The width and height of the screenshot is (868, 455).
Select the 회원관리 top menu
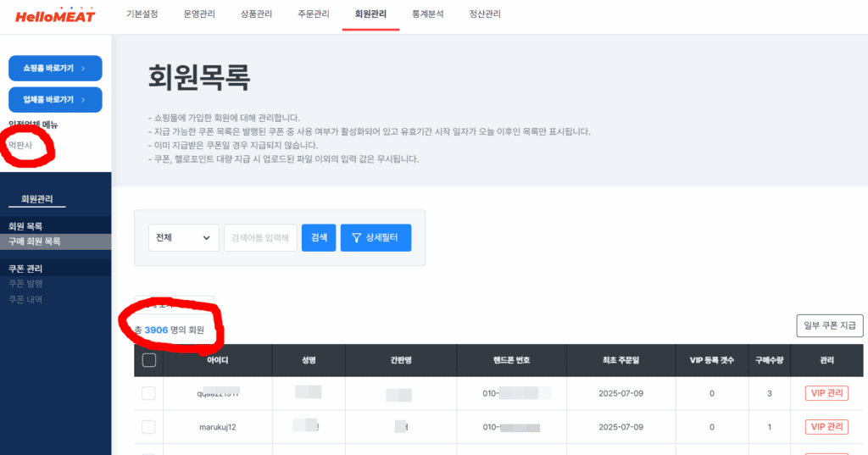tap(370, 14)
